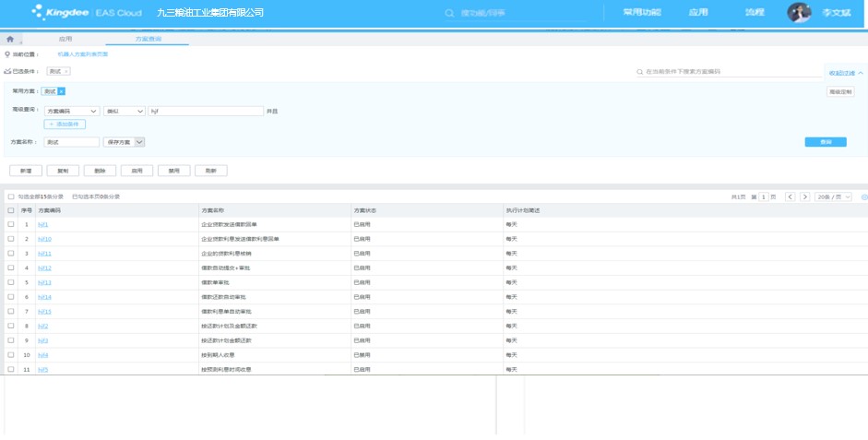Click the page number input box
The width and height of the screenshot is (868, 440).
pos(764,196)
